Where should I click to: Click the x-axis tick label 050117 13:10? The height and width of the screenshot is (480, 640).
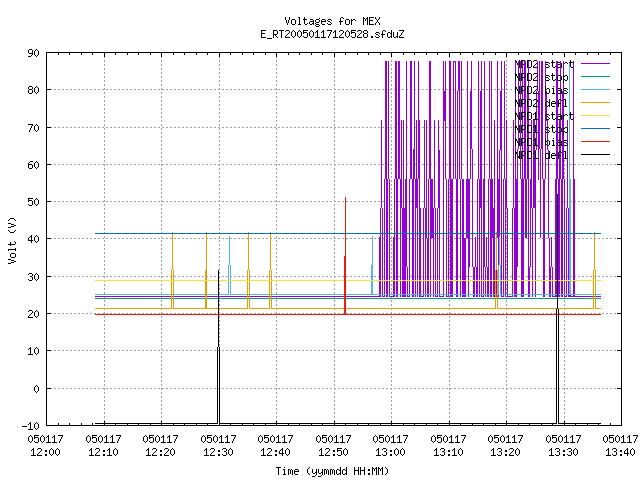(449, 445)
